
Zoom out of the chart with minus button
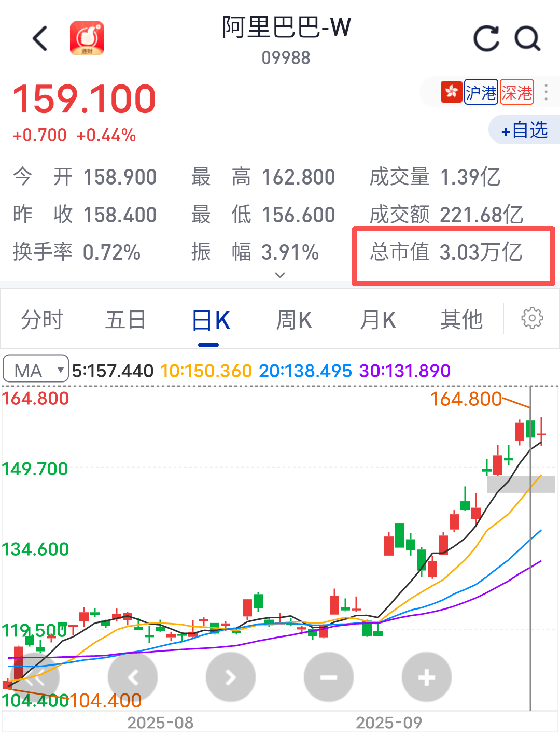pos(328,676)
